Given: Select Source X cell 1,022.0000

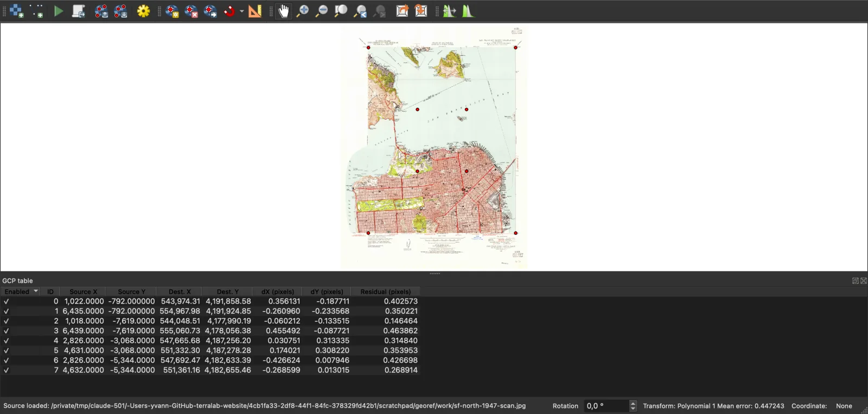Looking at the screenshot, I should point(83,301).
